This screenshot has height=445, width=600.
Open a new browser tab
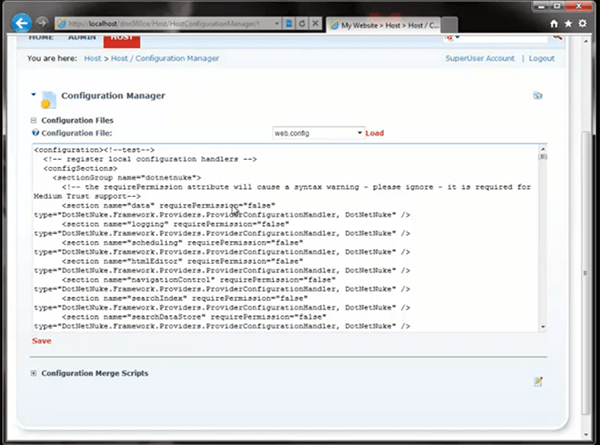[450, 25]
